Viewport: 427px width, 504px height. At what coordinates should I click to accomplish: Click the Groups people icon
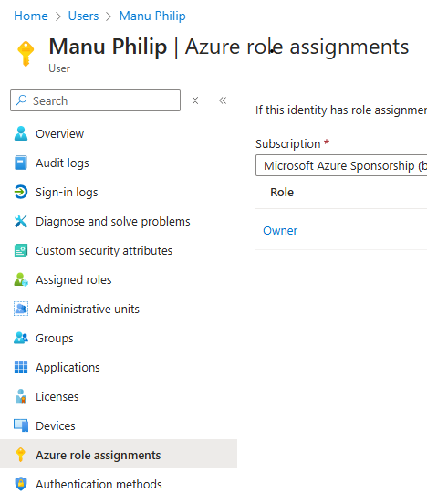coord(21,338)
